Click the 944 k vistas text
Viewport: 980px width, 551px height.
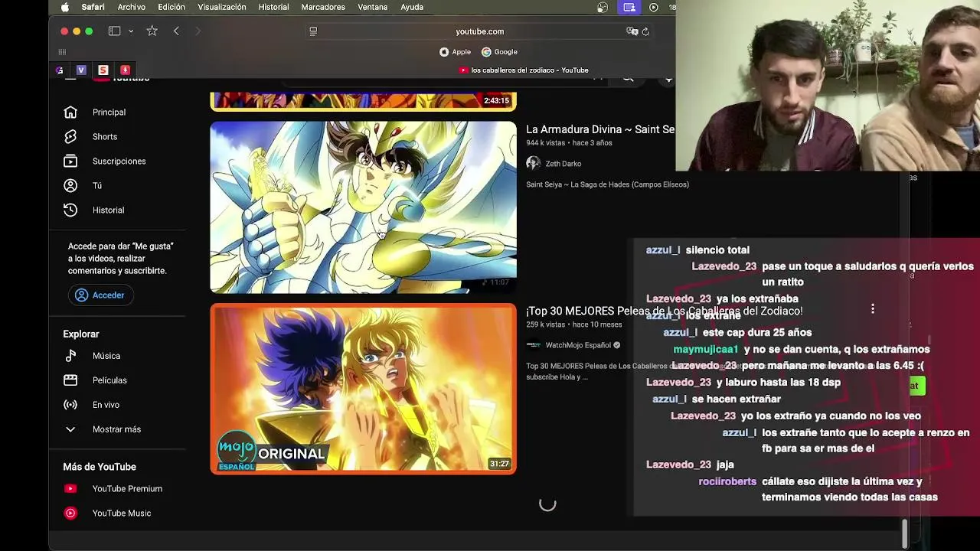click(x=545, y=143)
